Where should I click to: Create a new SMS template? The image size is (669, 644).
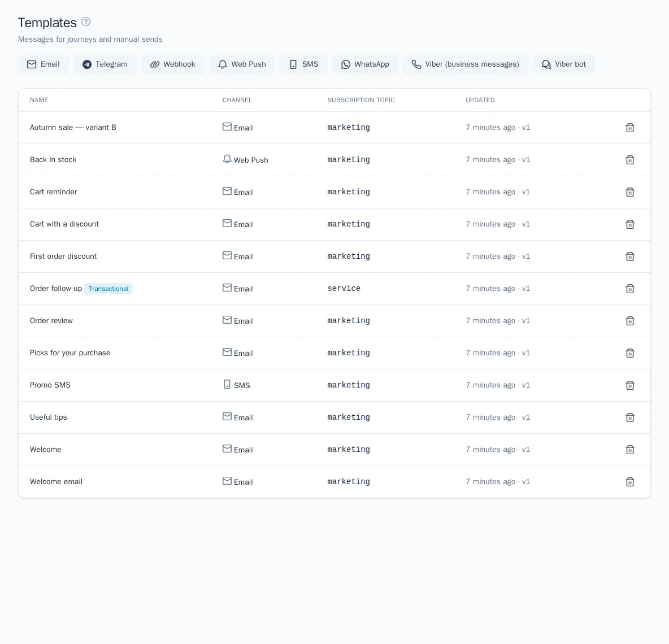[304, 64]
